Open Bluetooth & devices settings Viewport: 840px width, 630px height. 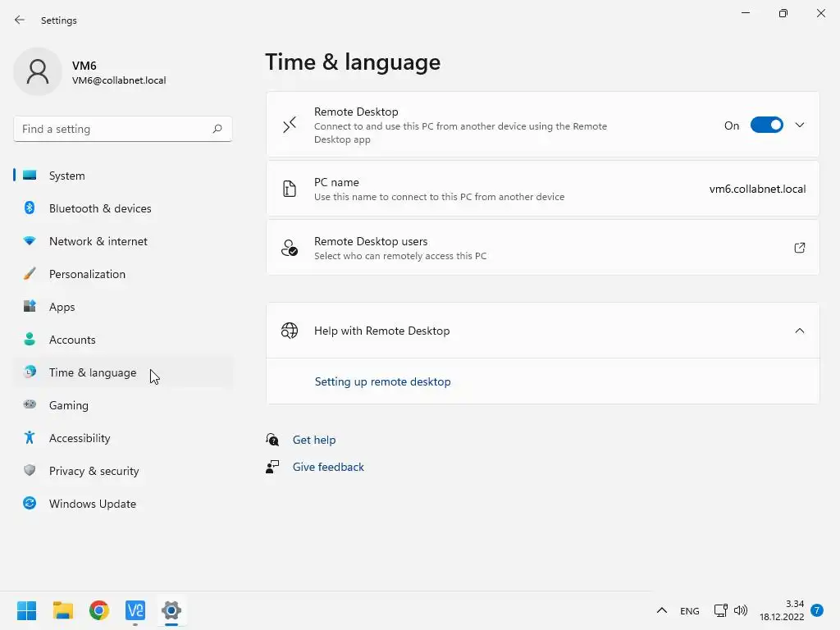(x=100, y=208)
